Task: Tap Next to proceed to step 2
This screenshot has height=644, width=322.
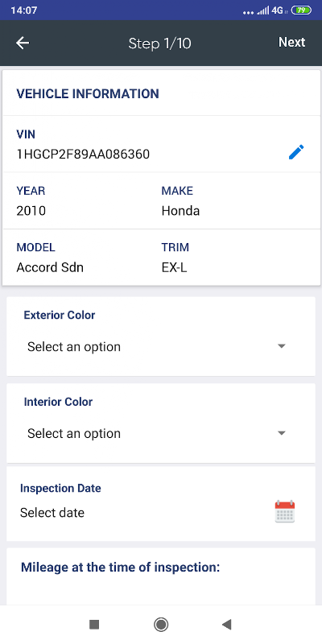Action: coord(291,43)
